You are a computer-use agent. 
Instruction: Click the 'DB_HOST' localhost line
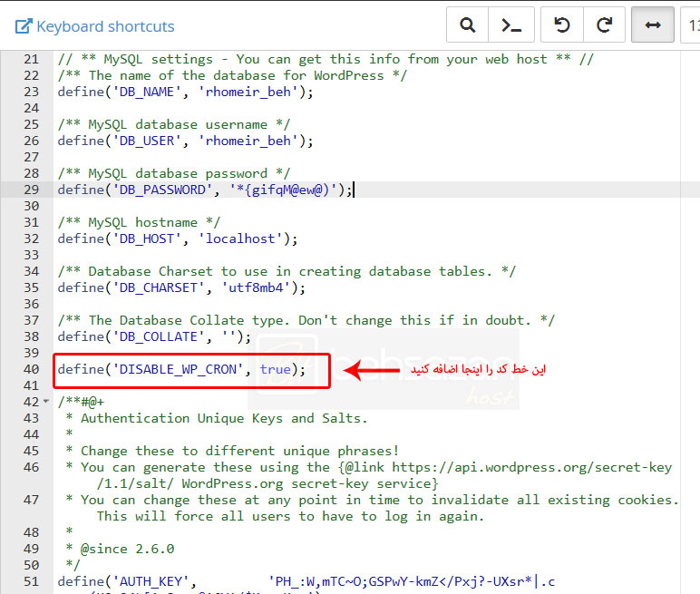click(177, 239)
